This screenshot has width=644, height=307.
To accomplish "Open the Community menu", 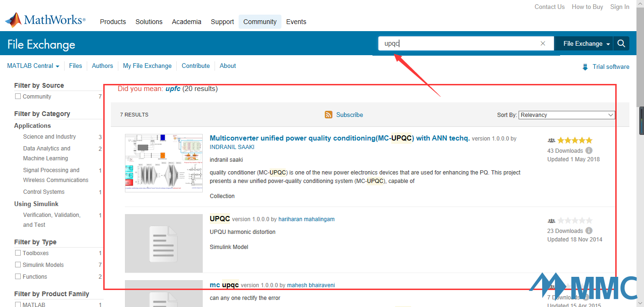I will (x=260, y=22).
